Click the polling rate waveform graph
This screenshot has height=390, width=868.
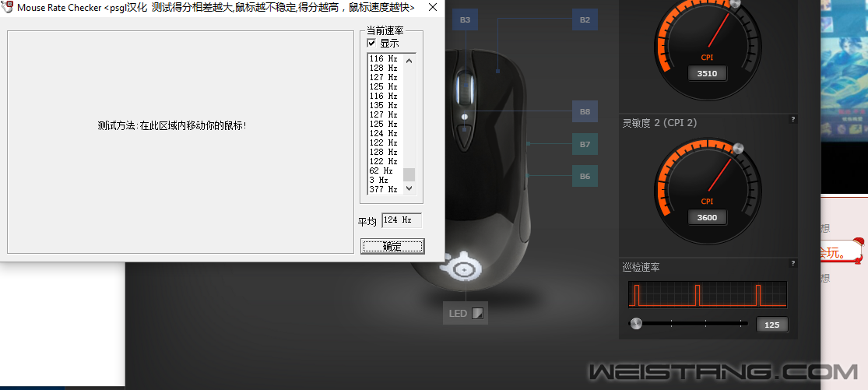[708, 294]
